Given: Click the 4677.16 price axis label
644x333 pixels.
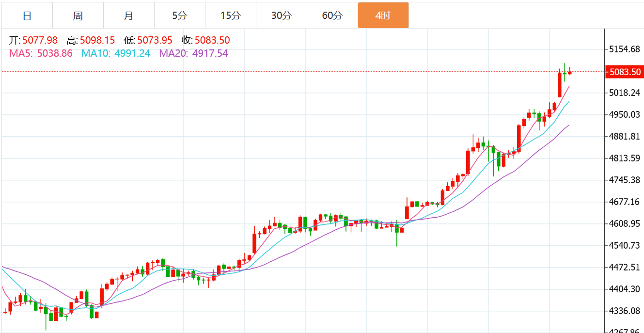Looking at the screenshot, I should (625, 202).
